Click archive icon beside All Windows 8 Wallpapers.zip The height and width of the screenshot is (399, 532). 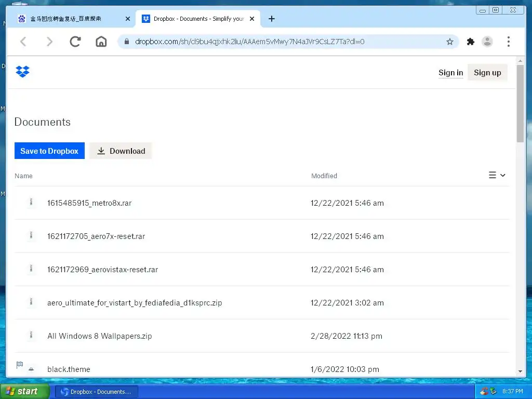31,335
